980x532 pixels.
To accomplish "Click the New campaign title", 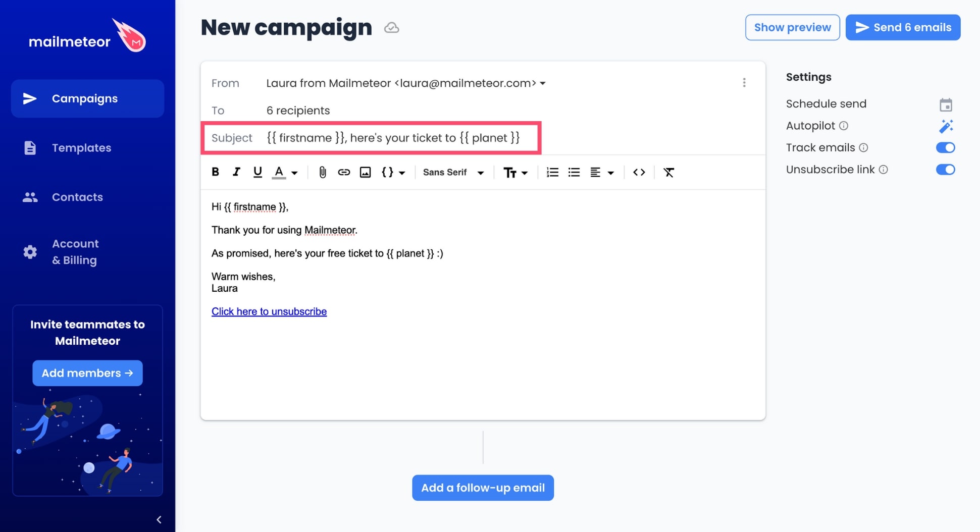I will [x=286, y=27].
